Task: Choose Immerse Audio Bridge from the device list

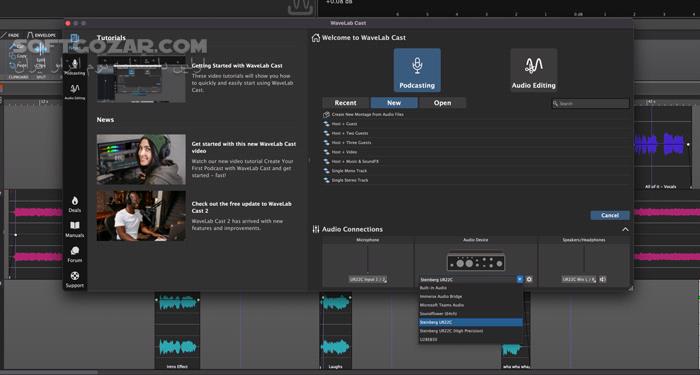Action: pyautogui.click(x=471, y=296)
